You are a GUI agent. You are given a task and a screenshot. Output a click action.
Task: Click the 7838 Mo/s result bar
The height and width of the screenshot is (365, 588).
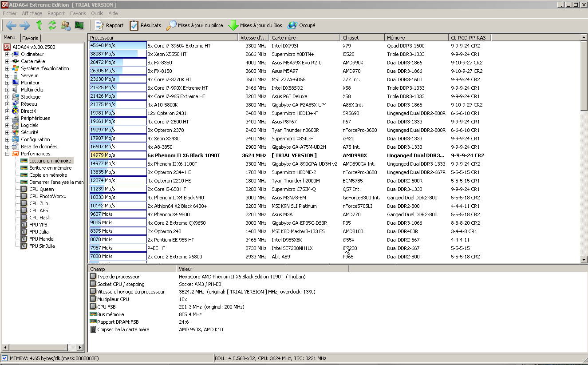pos(118,257)
